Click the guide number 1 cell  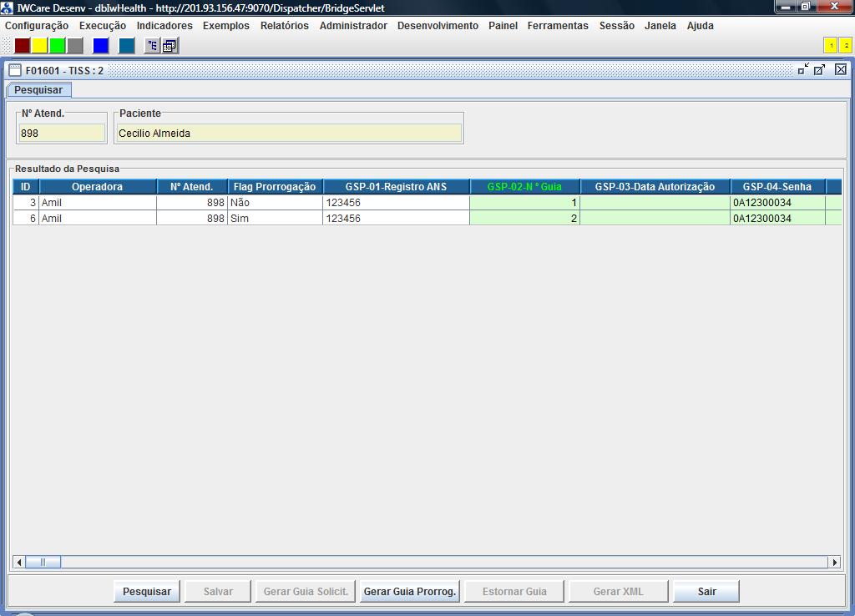[x=524, y=202]
